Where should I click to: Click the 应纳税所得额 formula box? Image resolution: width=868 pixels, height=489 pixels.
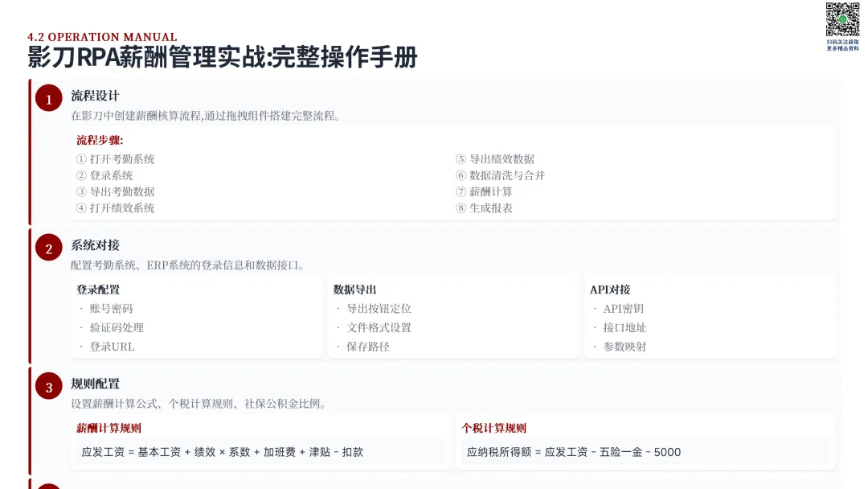point(645,452)
